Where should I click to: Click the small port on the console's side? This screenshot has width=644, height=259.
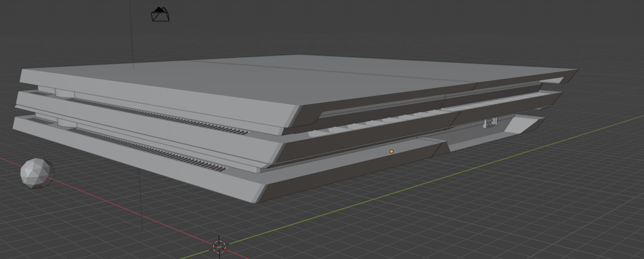point(490,122)
